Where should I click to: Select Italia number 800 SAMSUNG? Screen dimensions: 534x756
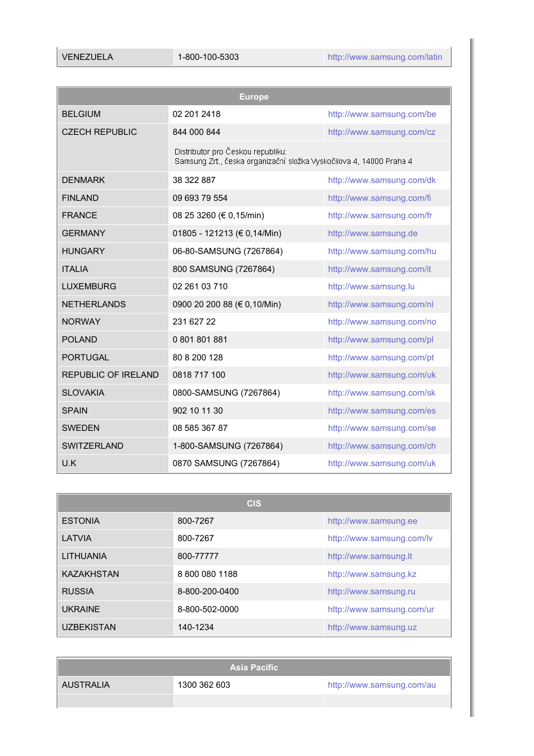tap(203, 269)
